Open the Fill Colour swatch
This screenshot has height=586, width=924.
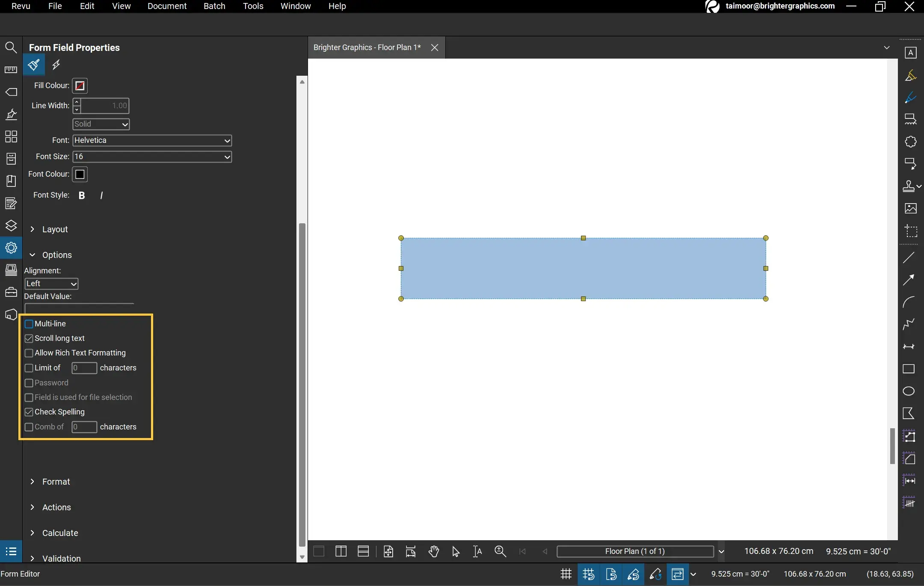click(x=80, y=86)
